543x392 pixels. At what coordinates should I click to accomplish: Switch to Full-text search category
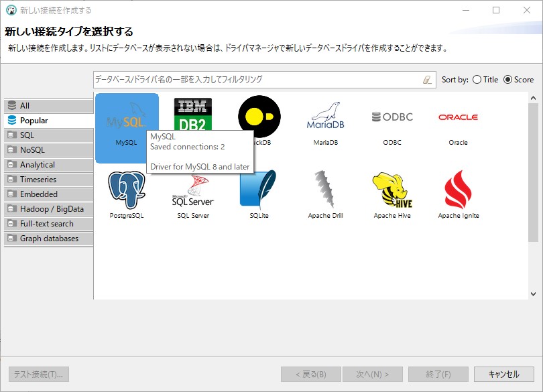(x=49, y=224)
